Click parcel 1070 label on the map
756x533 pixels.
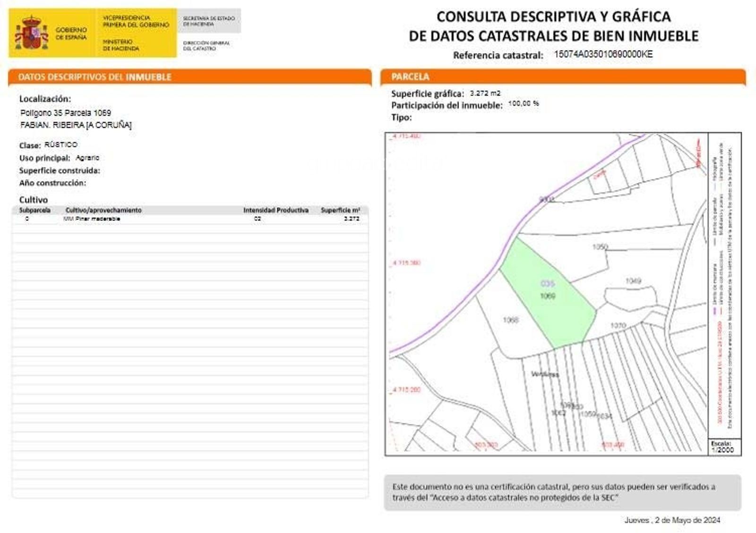[618, 325]
